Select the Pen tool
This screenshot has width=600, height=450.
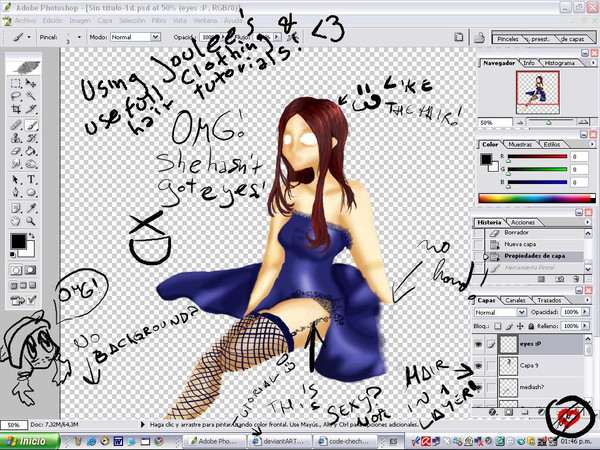tap(16, 192)
